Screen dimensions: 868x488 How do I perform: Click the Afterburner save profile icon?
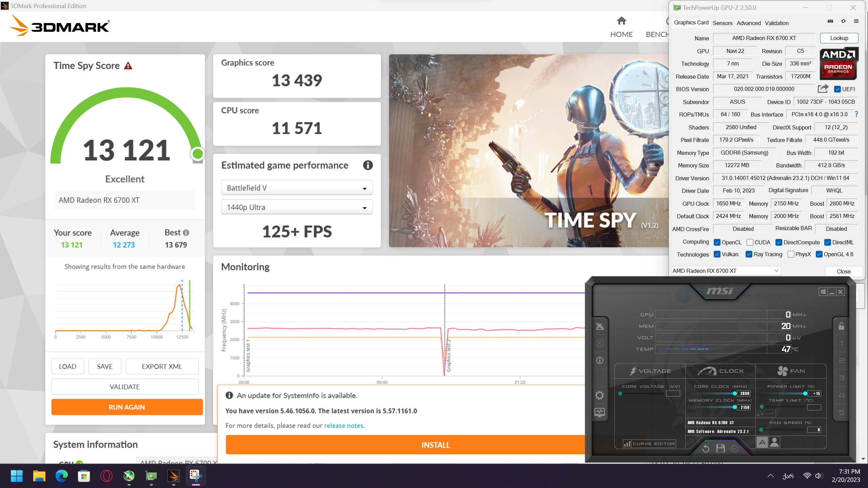click(720, 448)
